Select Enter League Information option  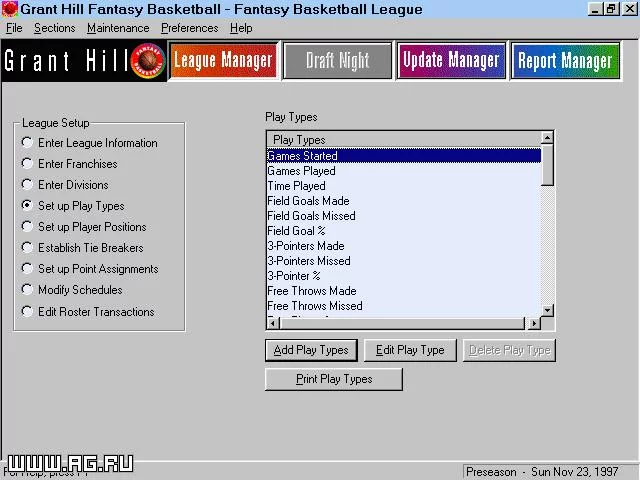click(x=89, y=143)
